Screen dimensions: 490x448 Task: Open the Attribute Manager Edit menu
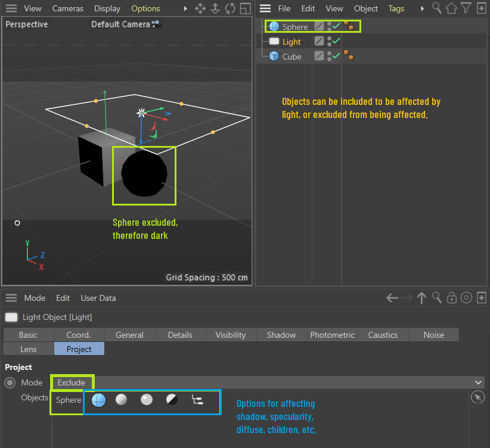point(63,298)
